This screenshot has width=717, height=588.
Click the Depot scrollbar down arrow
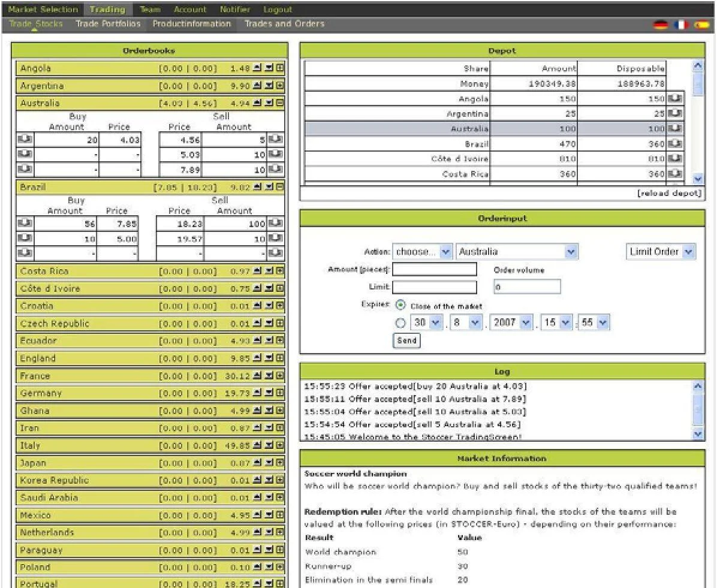pos(698,179)
